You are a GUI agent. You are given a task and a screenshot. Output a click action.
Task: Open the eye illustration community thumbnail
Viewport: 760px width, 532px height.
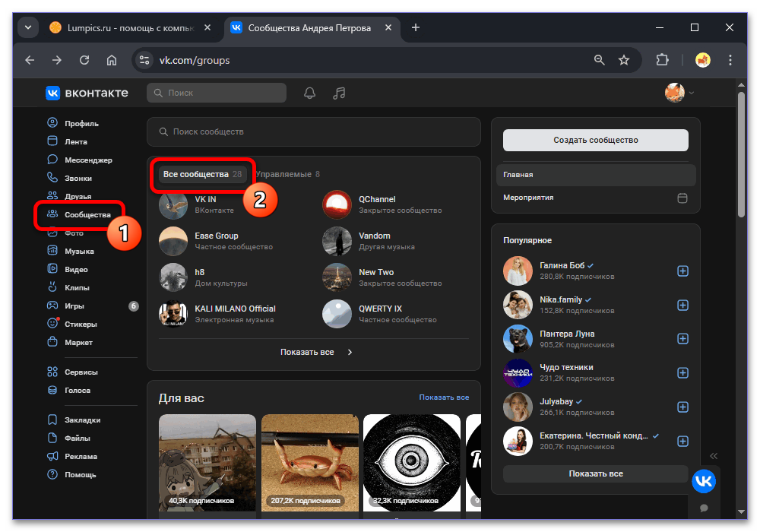click(x=411, y=462)
